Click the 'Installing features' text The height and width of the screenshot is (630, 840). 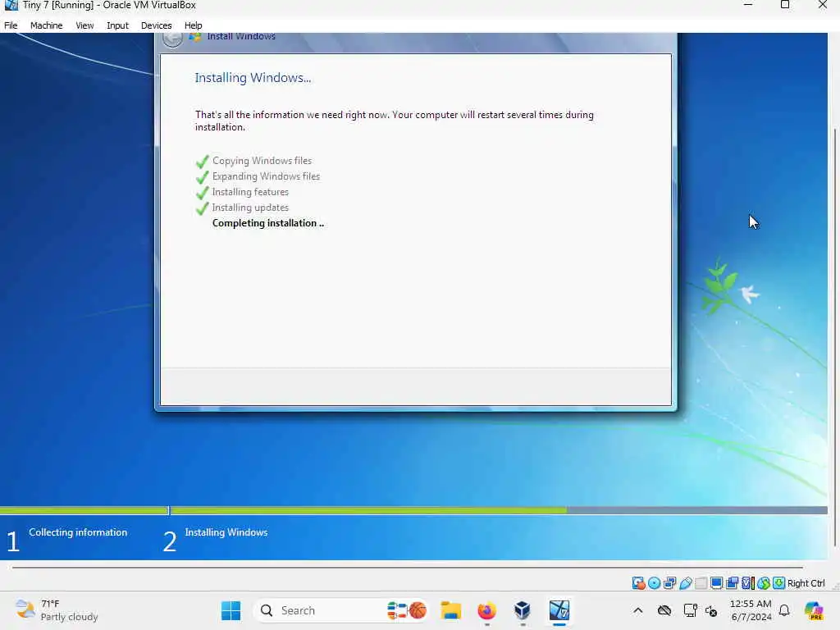250,192
